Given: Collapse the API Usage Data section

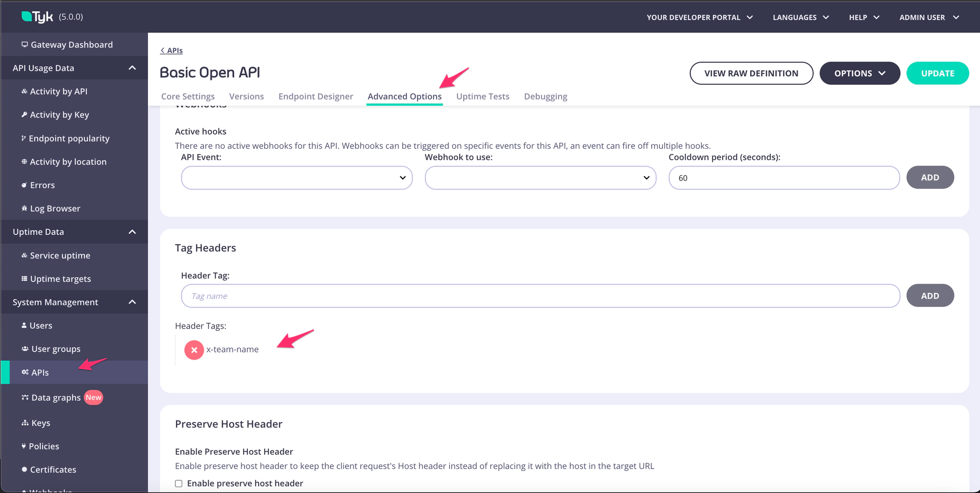Looking at the screenshot, I should [132, 68].
